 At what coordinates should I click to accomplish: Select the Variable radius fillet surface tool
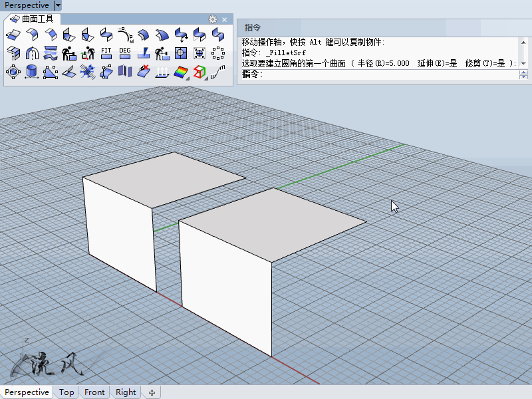pos(69,35)
